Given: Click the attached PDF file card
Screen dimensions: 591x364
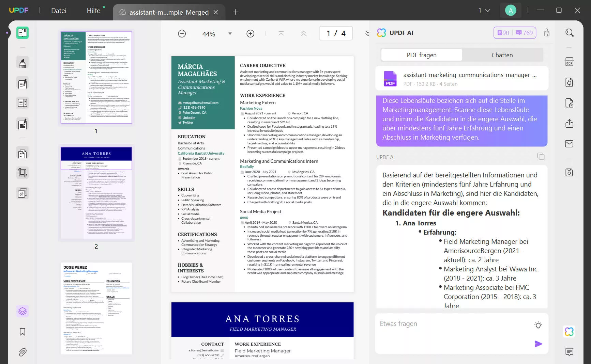Looking at the screenshot, I should [462, 79].
